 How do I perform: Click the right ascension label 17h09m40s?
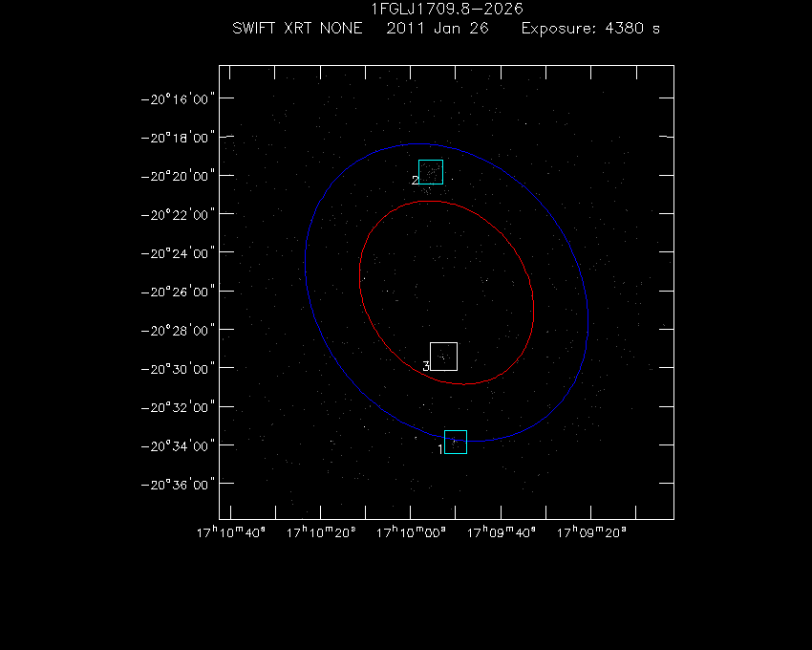coord(502,532)
